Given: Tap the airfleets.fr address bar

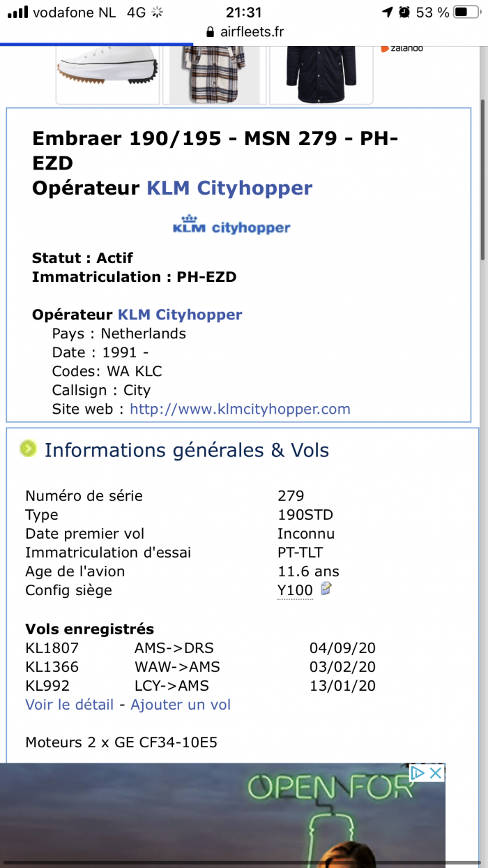Looking at the screenshot, I should pyautogui.click(x=244, y=32).
